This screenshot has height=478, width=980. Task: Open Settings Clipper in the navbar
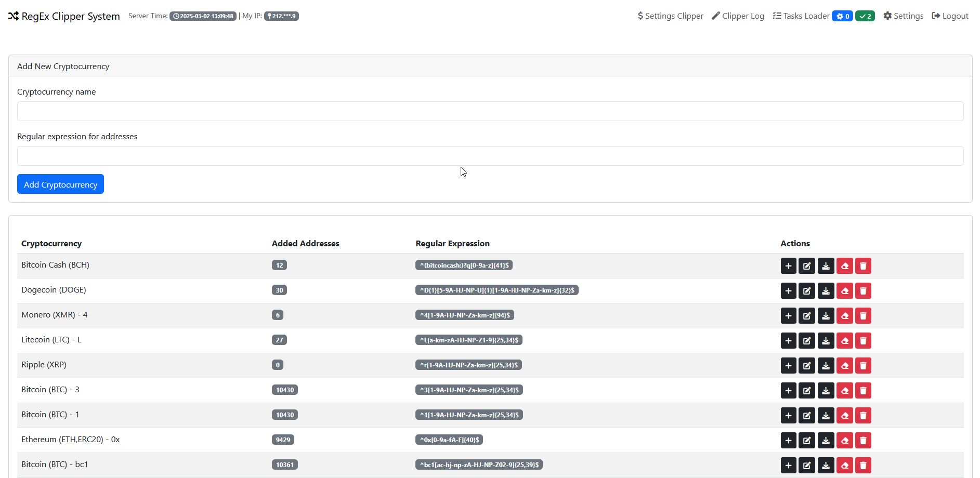tap(670, 16)
